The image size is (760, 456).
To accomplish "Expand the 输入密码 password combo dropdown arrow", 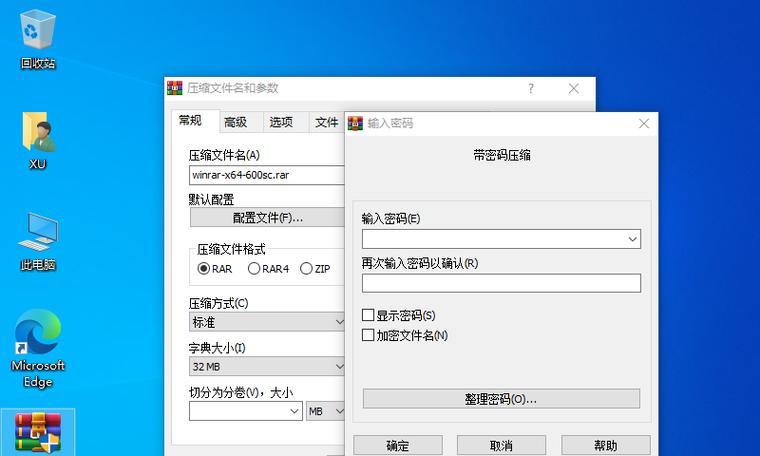I will click(633, 239).
